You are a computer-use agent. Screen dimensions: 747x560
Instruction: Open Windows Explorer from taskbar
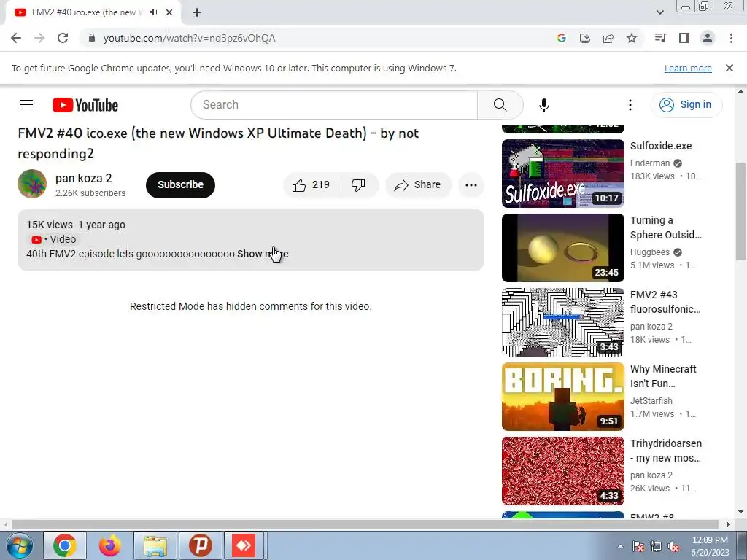pyautogui.click(x=155, y=545)
